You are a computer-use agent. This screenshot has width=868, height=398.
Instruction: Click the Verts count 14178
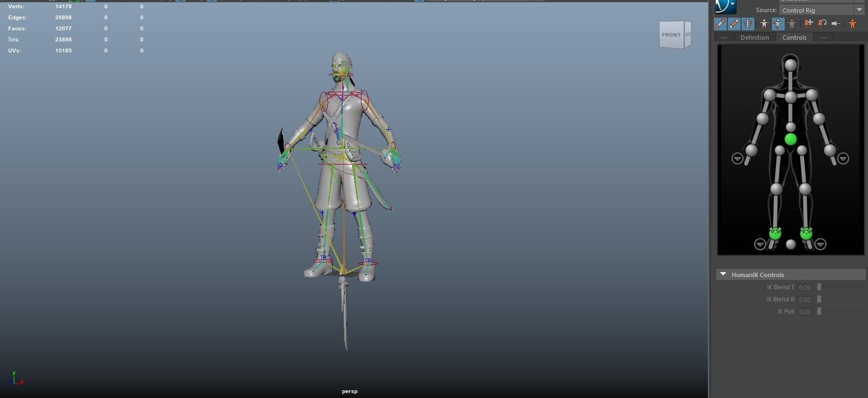pos(63,7)
